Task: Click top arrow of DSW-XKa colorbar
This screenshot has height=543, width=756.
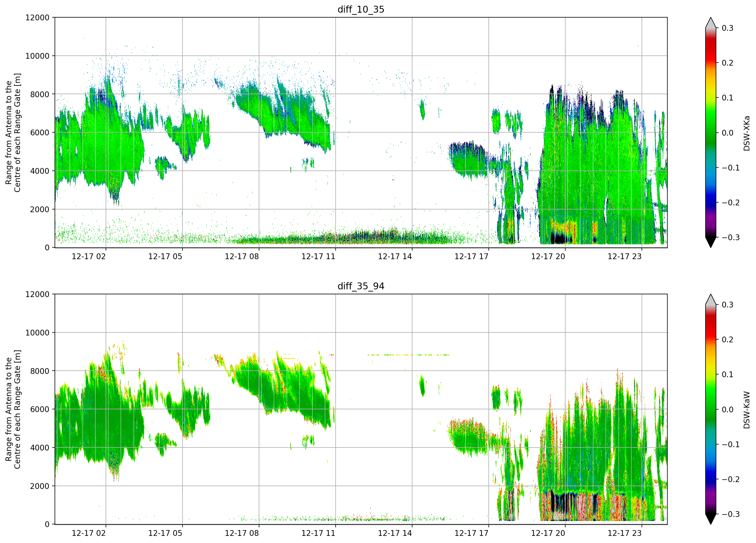Action: point(711,23)
